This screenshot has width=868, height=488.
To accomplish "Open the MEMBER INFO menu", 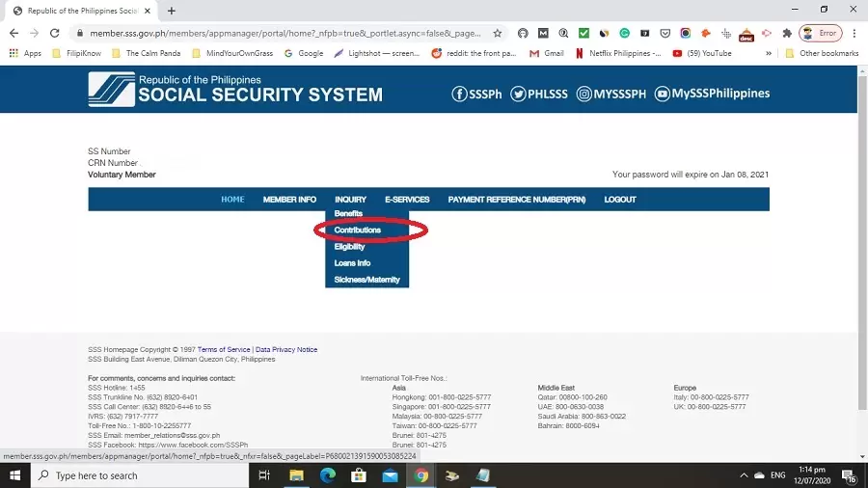I will pyautogui.click(x=289, y=200).
